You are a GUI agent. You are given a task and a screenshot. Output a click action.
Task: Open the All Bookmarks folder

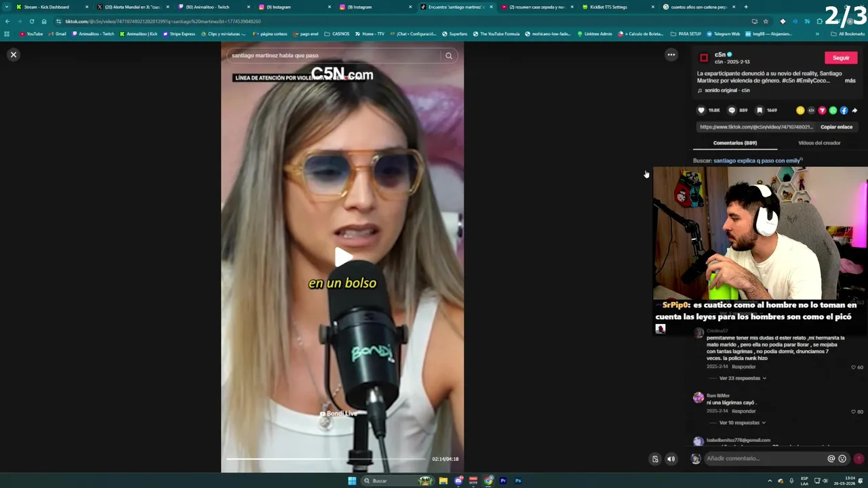(848, 34)
